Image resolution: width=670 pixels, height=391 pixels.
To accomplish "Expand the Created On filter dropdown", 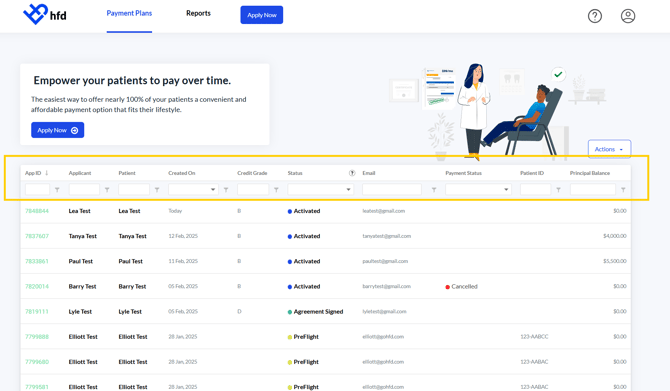I will coord(193,189).
